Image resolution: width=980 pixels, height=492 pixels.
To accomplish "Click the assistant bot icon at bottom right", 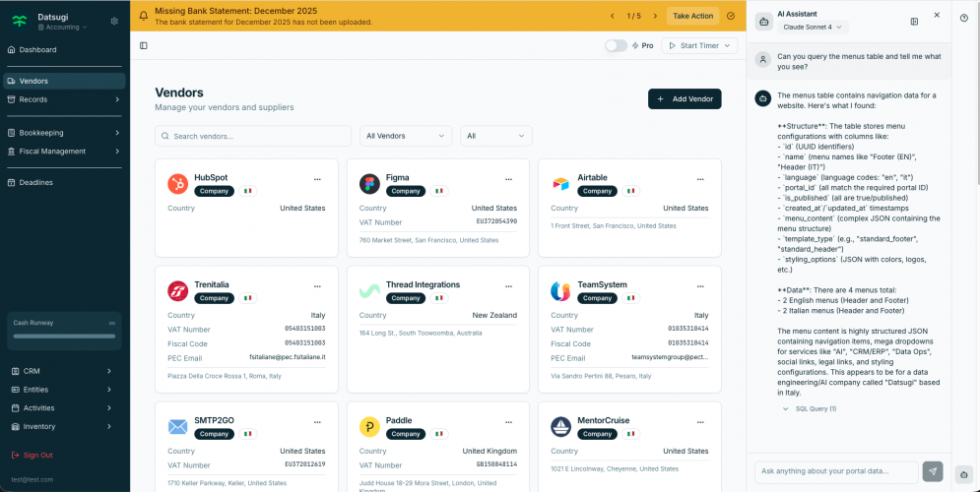I will coord(964,474).
